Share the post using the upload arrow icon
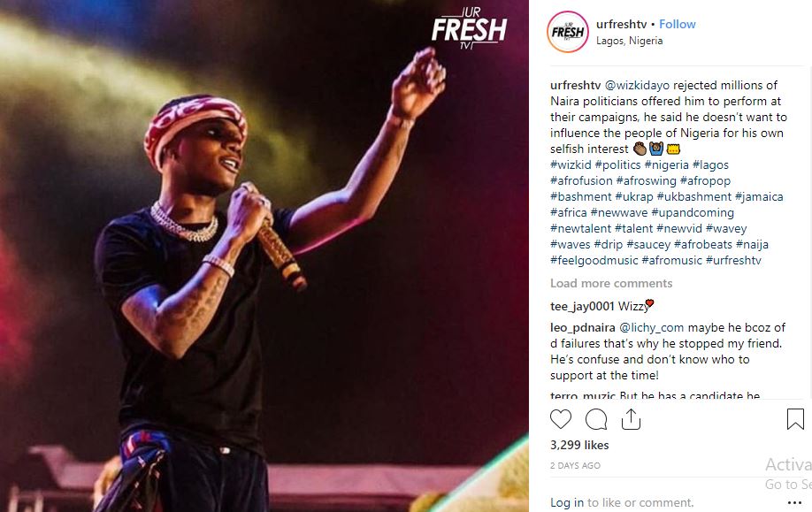Image resolution: width=812 pixels, height=512 pixels. click(x=631, y=419)
